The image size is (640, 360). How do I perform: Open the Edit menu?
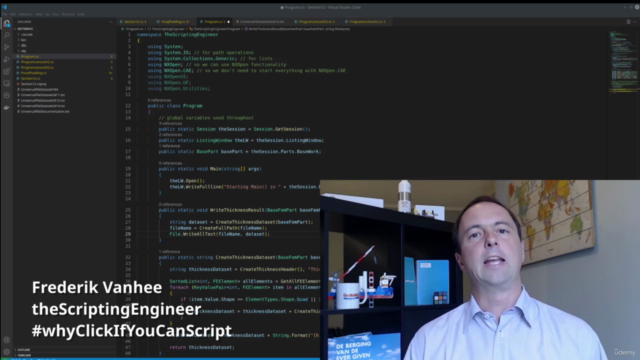click(x=13, y=14)
